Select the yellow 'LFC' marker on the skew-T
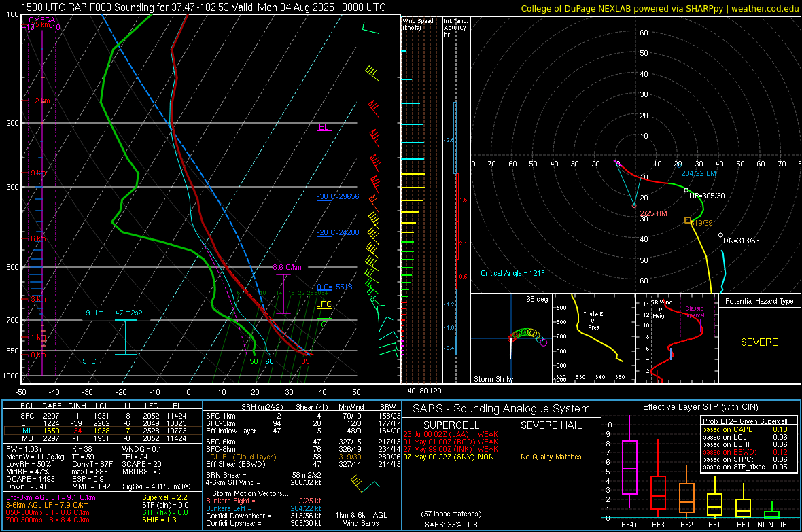The height and width of the screenshot is (532, 802). [324, 304]
